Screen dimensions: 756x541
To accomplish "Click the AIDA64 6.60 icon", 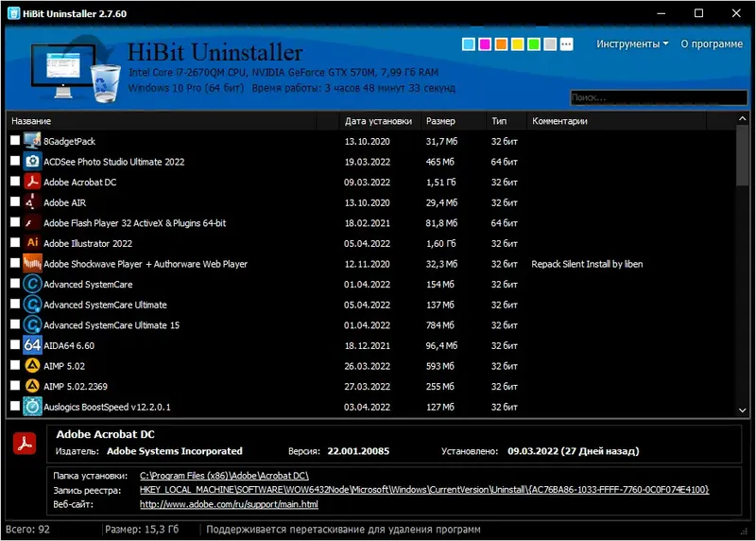I will [32, 345].
